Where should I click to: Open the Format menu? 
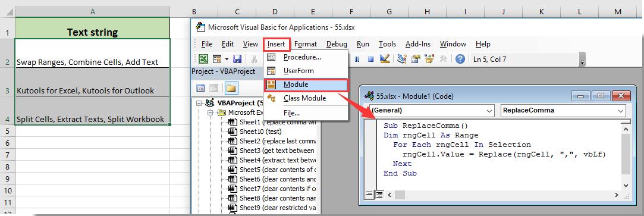coord(306,44)
